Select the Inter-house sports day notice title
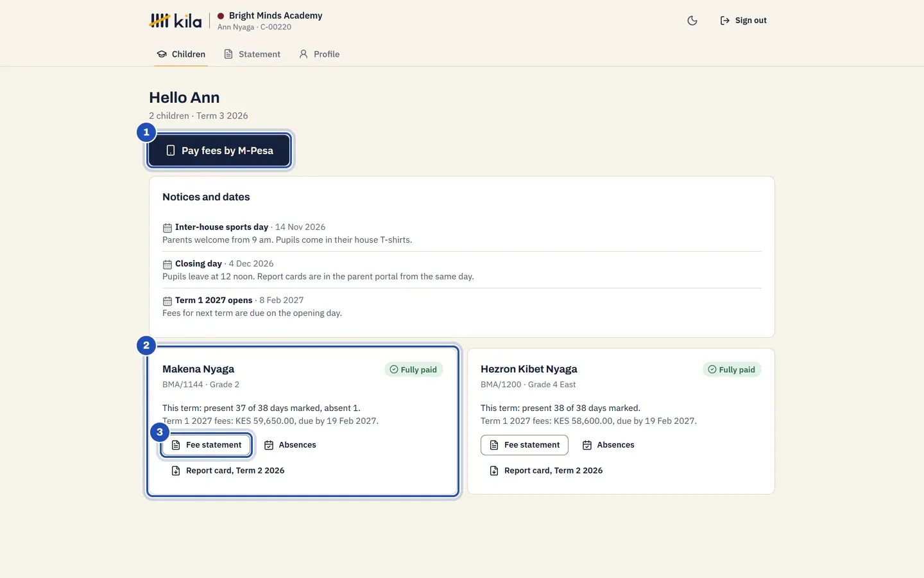The image size is (924, 578). 221,227
